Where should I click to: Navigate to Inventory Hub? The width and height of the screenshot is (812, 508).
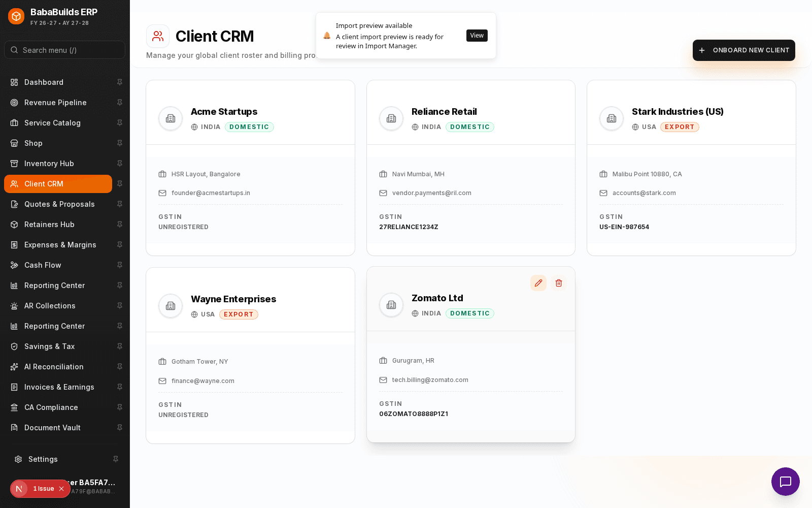pos(58,164)
